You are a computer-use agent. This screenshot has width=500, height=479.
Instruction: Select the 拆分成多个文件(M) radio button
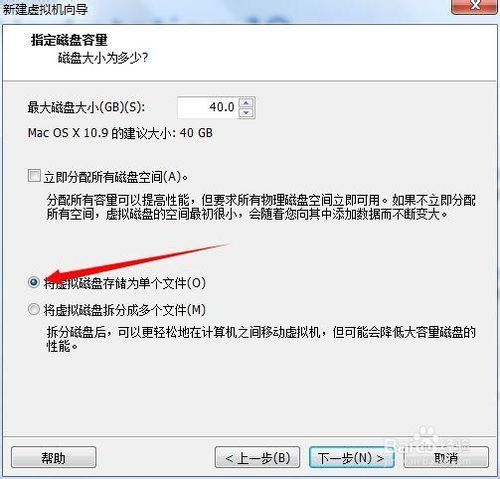[34, 309]
